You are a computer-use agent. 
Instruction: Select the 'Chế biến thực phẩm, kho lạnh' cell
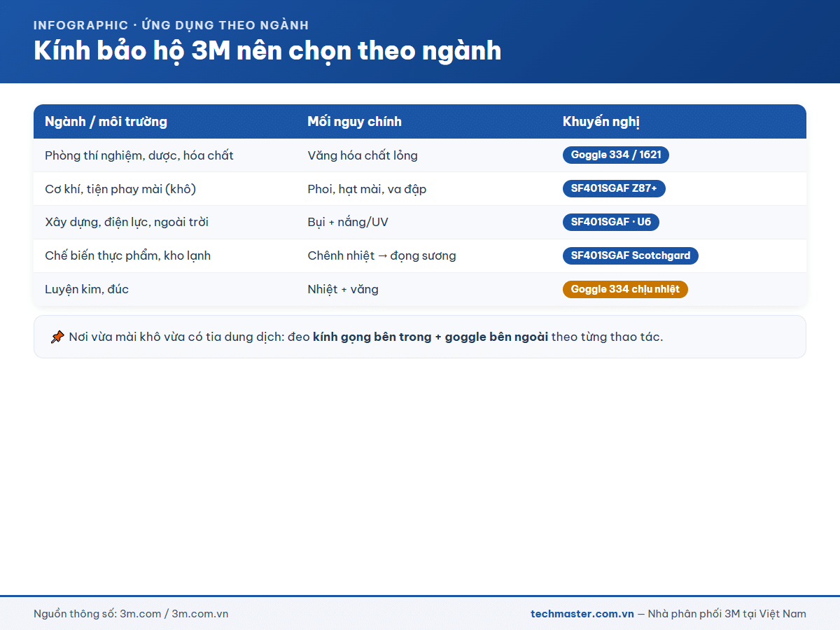[128, 256]
